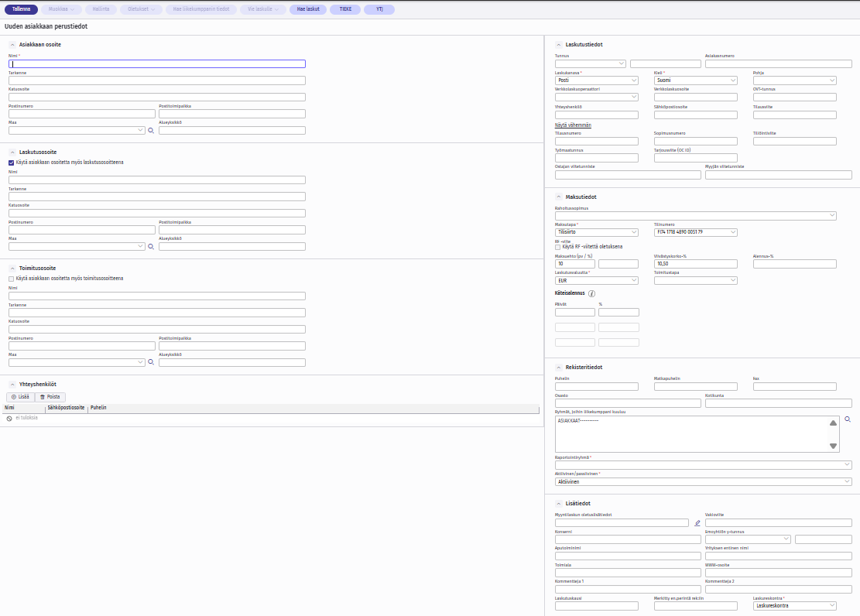Viewport: 860px width, 616px height.
Task: Open the Laskukanava dropdown showing Posti
Action: [x=596, y=80]
